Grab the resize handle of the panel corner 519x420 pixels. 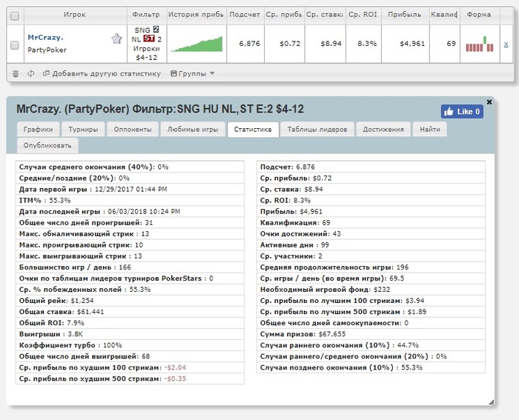click(x=491, y=401)
